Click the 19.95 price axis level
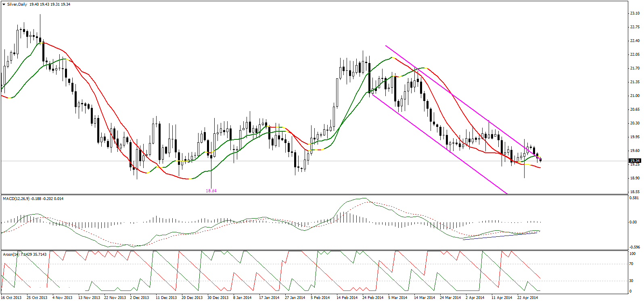The width and height of the screenshot is (644, 301). click(635, 137)
